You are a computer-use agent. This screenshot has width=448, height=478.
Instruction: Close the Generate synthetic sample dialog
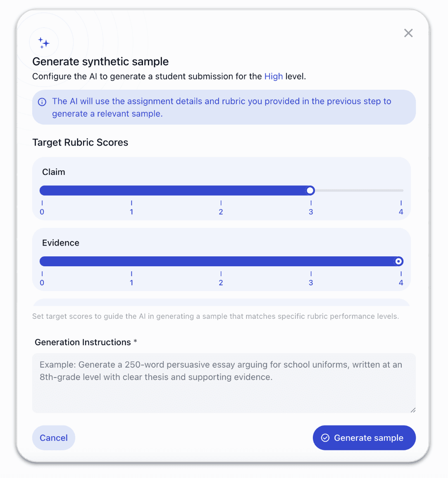[408, 33]
